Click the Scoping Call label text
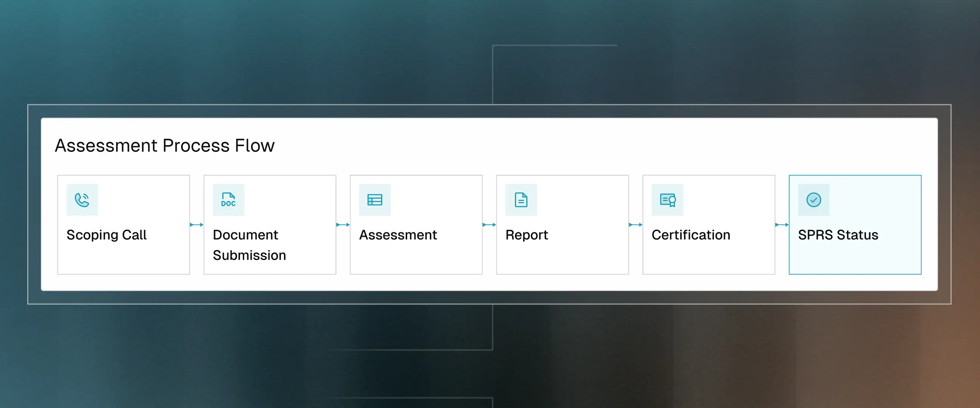The height and width of the screenshot is (408, 980). (106, 235)
